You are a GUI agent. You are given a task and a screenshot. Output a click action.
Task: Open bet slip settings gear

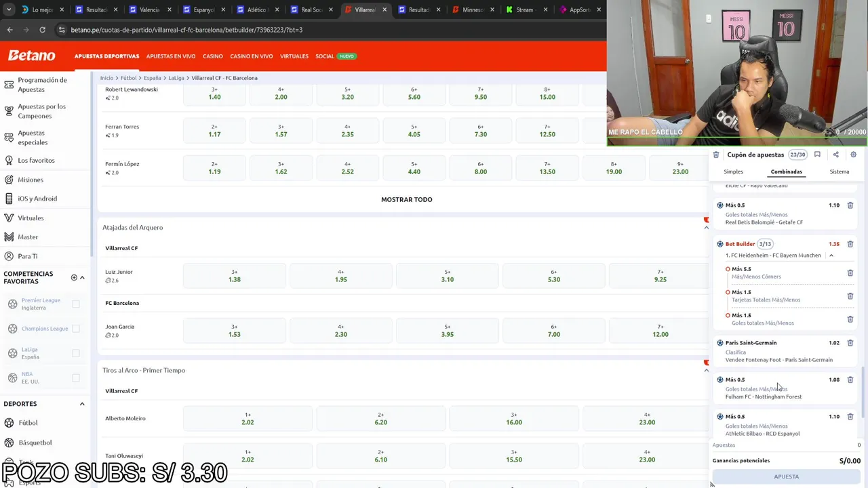click(x=853, y=155)
